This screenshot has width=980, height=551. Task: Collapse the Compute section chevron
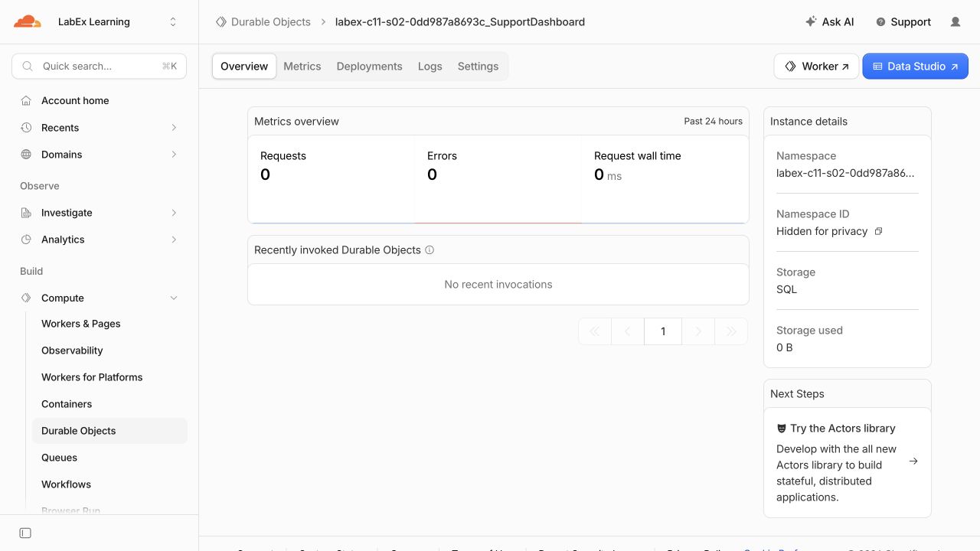[174, 298]
